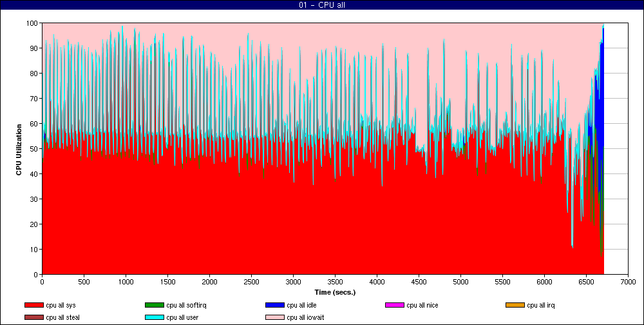The image size is (644, 325).
Task: Select the 'cpu all nice' legend label
Action: [422, 305]
